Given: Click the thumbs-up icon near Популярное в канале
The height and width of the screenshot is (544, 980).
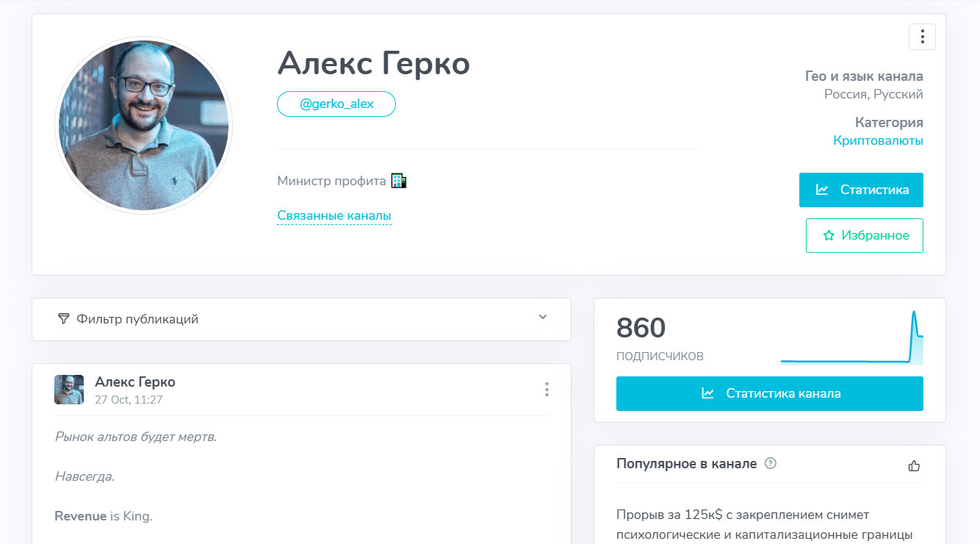Looking at the screenshot, I should (x=913, y=465).
